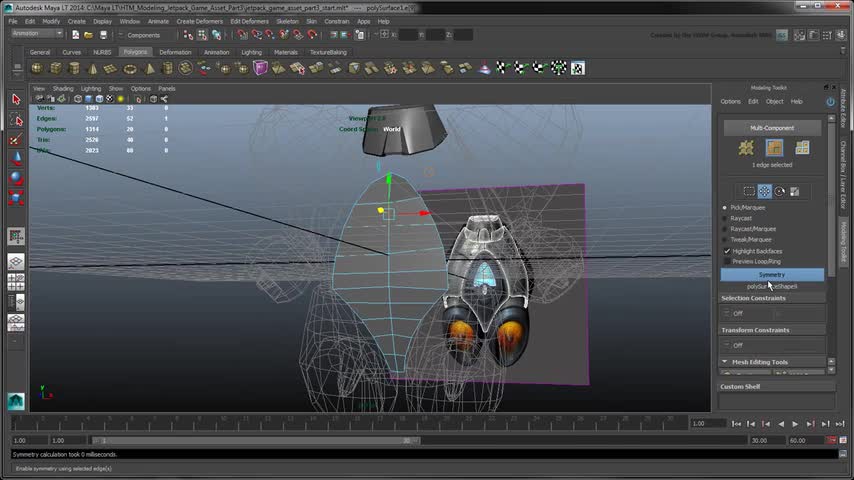Open the Show Manipulator tool
The width and height of the screenshot is (854, 480).
16,236
